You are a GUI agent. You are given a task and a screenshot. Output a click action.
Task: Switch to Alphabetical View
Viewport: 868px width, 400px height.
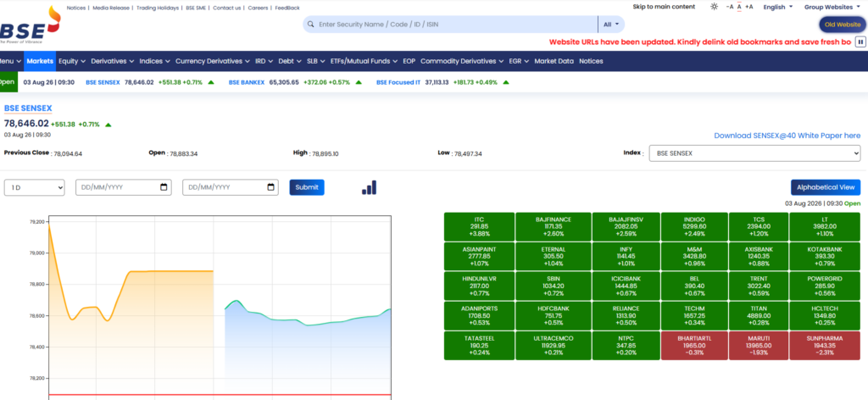[826, 187]
